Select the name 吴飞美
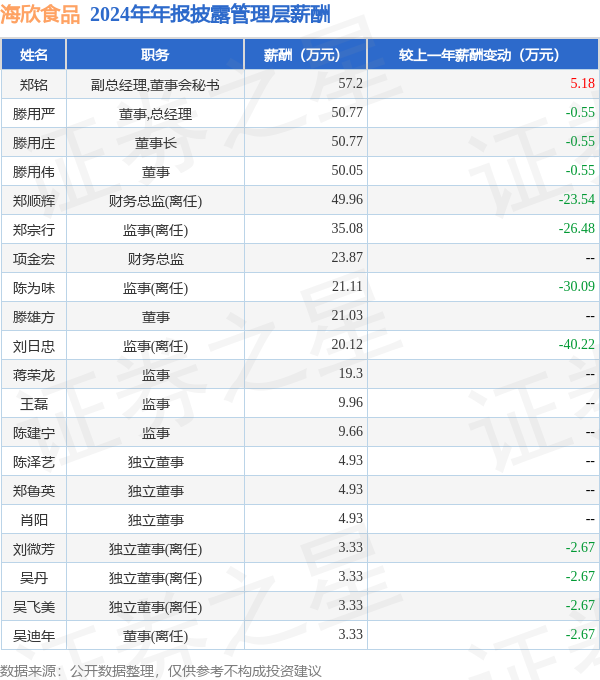This screenshot has width=600, height=680. (x=34, y=608)
